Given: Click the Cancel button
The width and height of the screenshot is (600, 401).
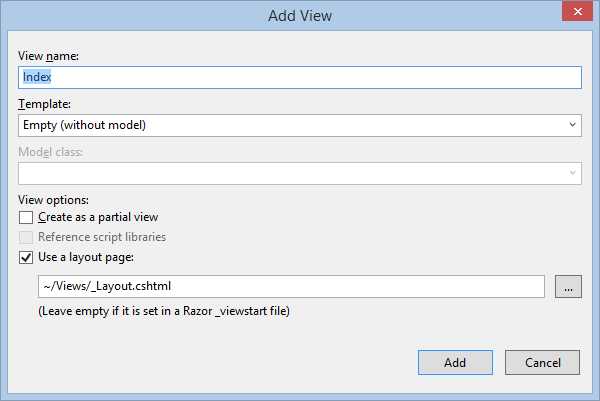Looking at the screenshot, I should [542, 362].
